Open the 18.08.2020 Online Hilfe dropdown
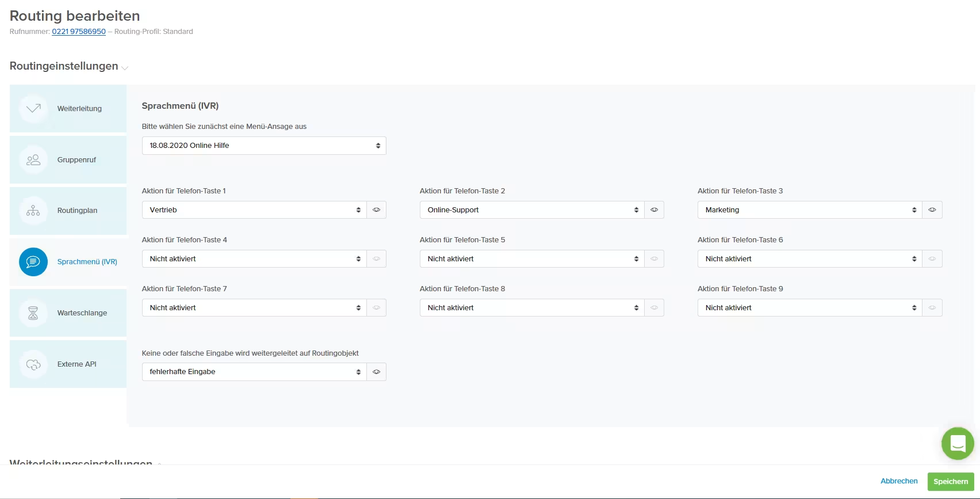 [264, 146]
